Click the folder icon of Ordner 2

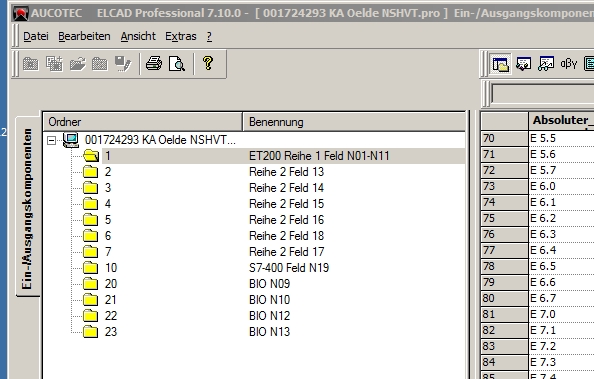(91, 172)
